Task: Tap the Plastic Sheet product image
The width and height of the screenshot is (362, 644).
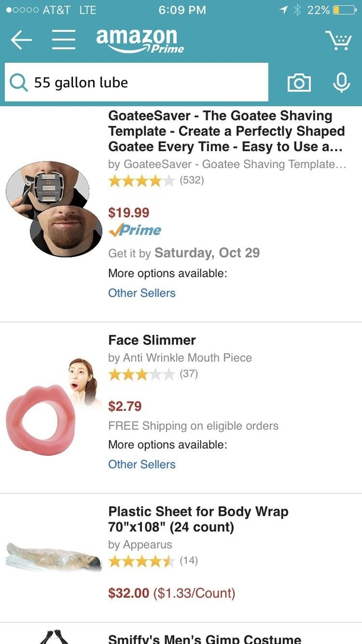Action: tap(53, 556)
